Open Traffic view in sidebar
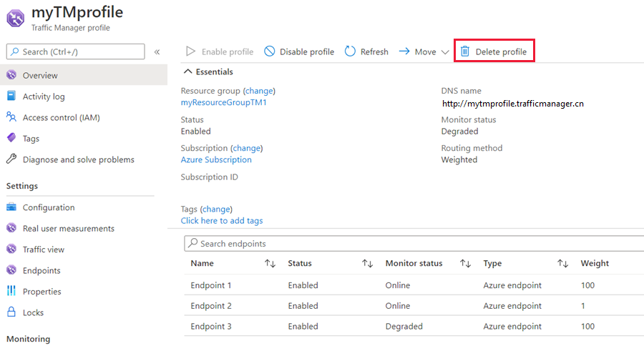Viewport: 644px width, 346px height. pyautogui.click(x=43, y=249)
